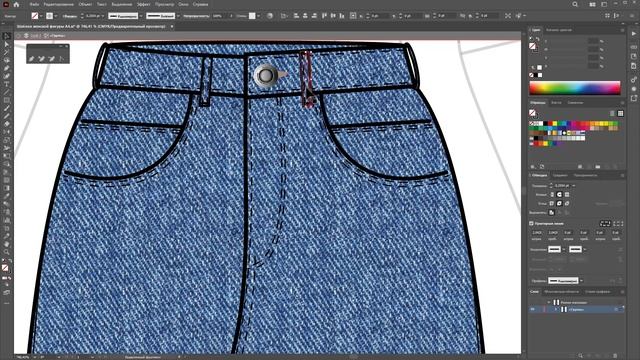Open stroke color dropdown in control bar
This screenshot has width=640, height=360.
[56, 16]
